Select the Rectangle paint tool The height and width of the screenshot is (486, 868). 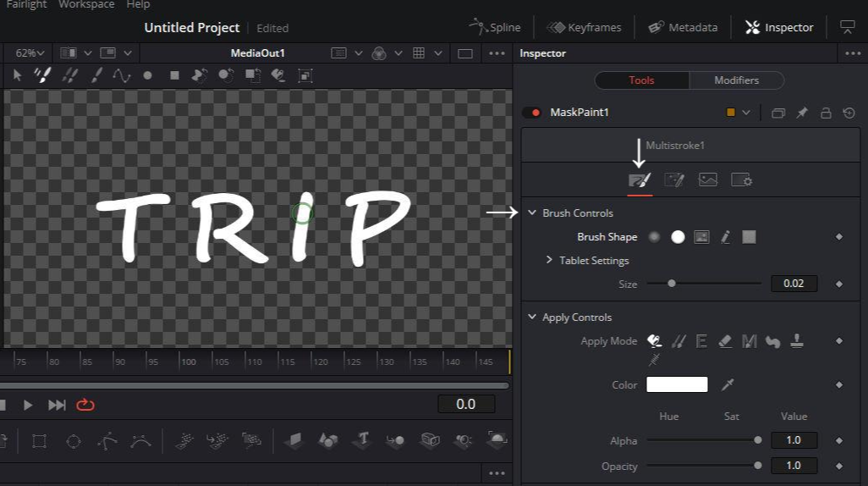coord(174,75)
